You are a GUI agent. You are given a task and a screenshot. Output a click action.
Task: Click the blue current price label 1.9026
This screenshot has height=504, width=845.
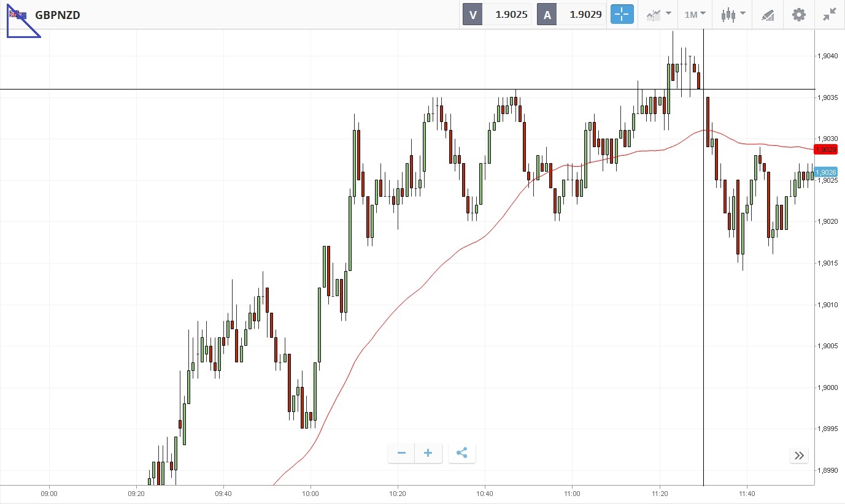tap(825, 172)
